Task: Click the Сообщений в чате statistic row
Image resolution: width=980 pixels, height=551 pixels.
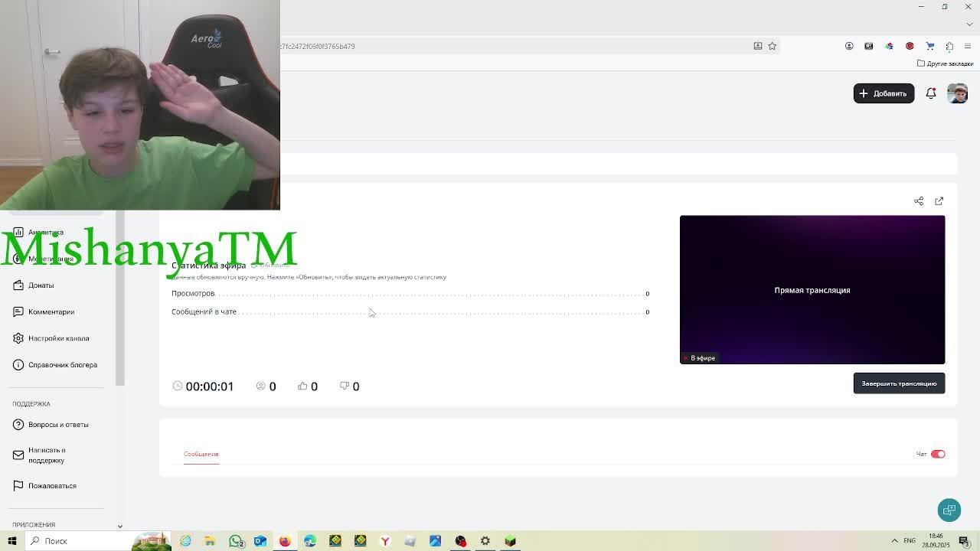Action: point(410,311)
